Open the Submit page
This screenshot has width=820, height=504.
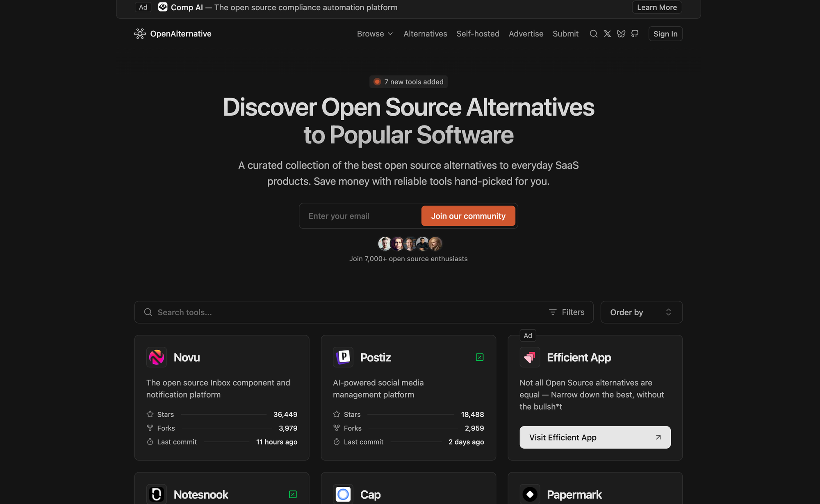(x=565, y=34)
